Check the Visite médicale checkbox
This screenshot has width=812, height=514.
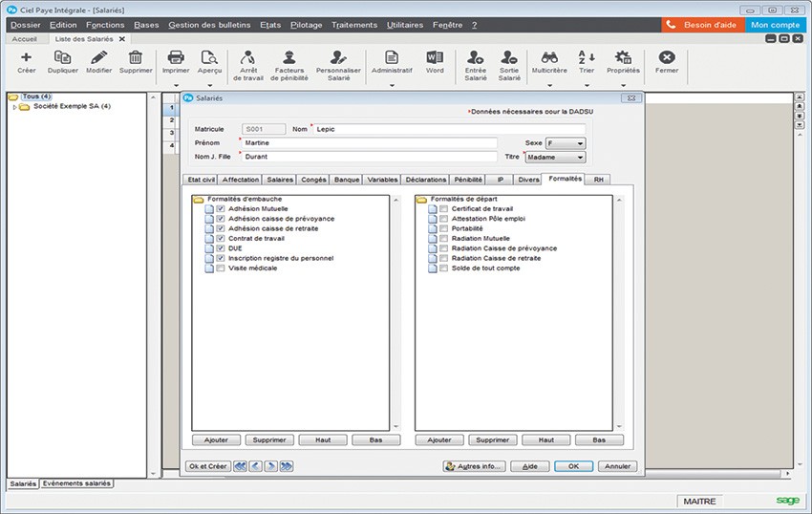click(221, 268)
